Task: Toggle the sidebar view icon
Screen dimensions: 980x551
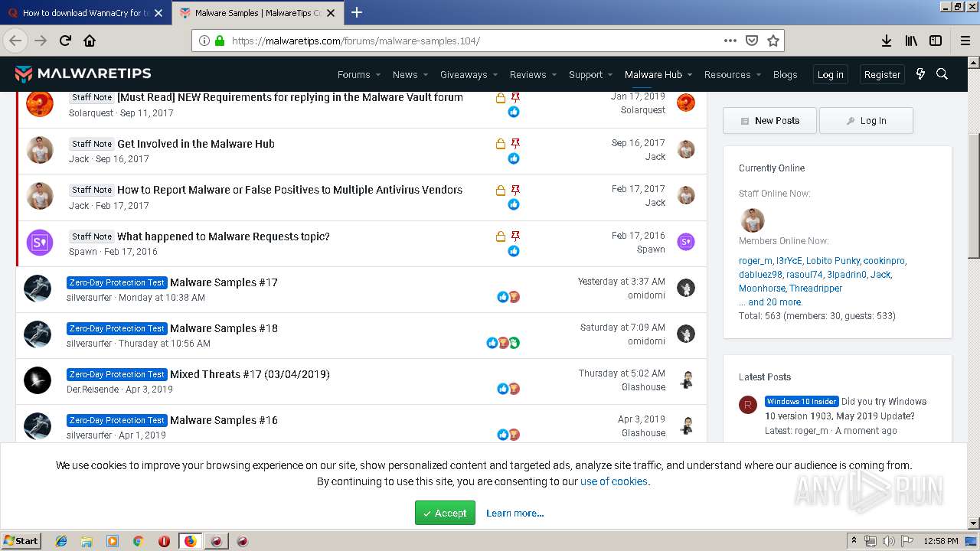Action: pyautogui.click(x=935, y=41)
